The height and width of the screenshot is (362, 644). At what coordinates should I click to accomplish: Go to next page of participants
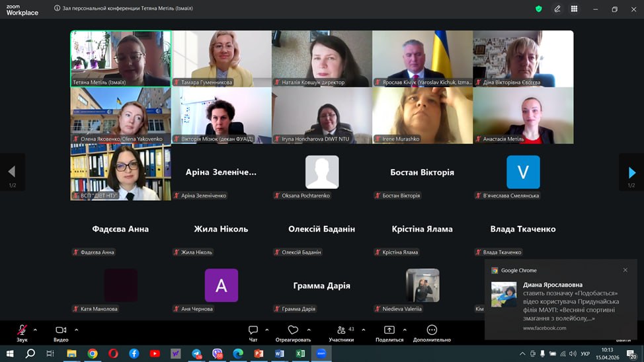click(x=631, y=173)
